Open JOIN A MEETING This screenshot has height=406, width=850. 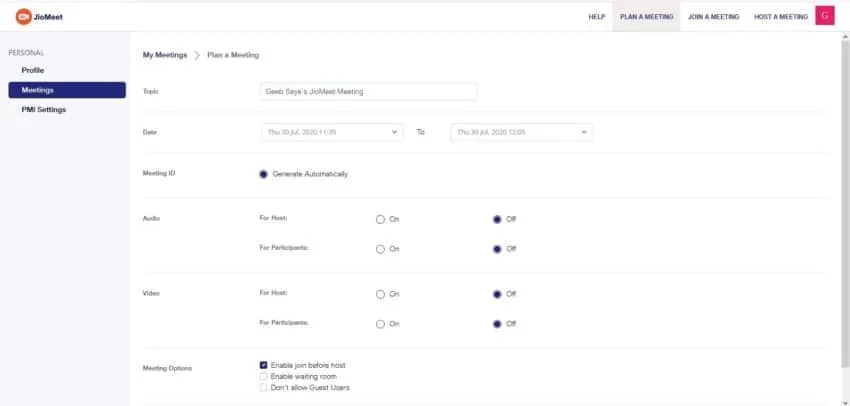(x=713, y=17)
